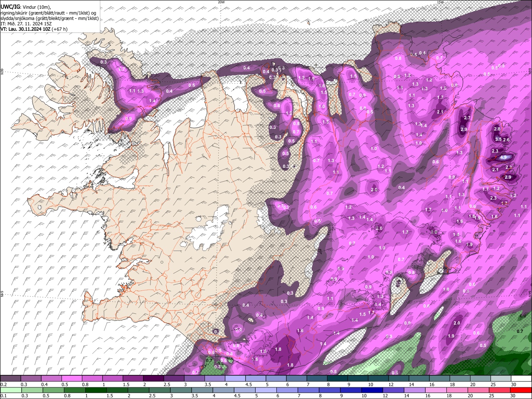The height and width of the screenshot is (399, 532).
Task: Click the '(+67 h)' forecast offset text
Action: tap(60, 29)
